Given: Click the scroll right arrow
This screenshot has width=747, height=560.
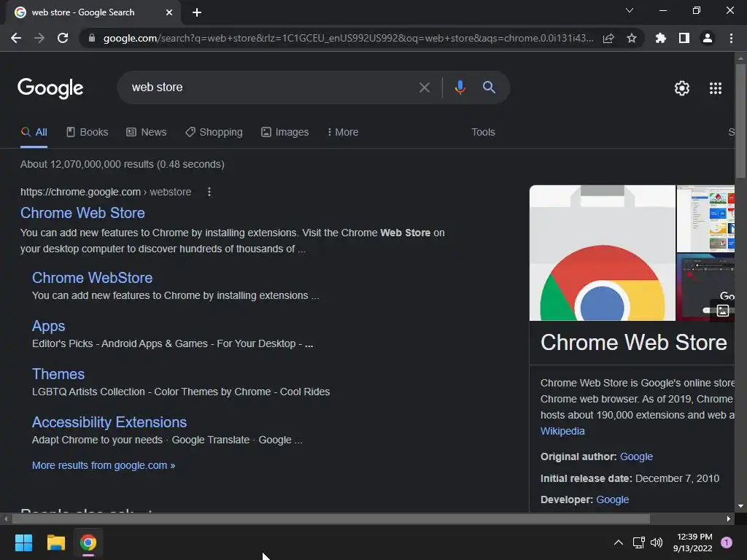Looking at the screenshot, I should [729, 519].
